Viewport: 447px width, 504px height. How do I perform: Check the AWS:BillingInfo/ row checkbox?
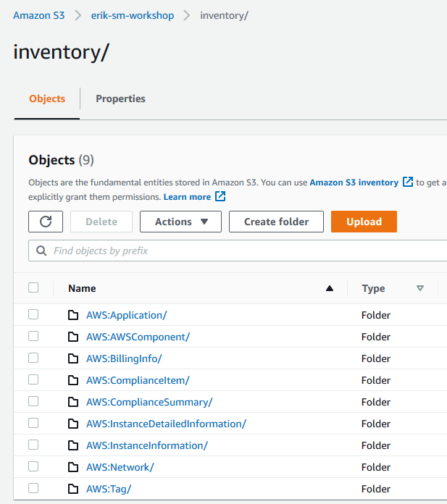[x=33, y=358]
